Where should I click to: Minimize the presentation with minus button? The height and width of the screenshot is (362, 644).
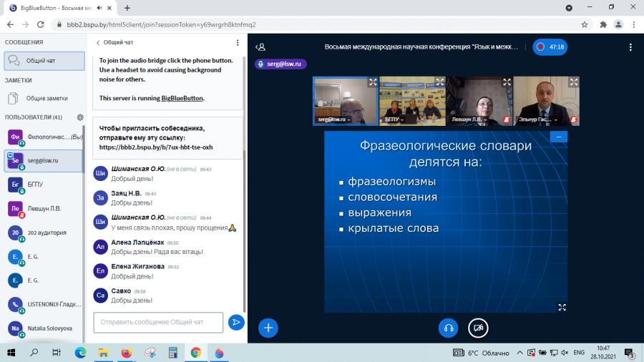(x=559, y=137)
